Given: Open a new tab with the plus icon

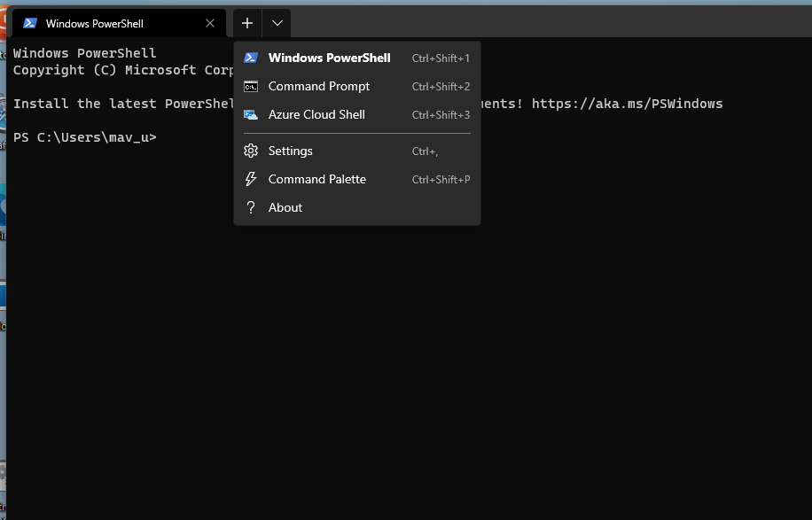Looking at the screenshot, I should pos(246,22).
